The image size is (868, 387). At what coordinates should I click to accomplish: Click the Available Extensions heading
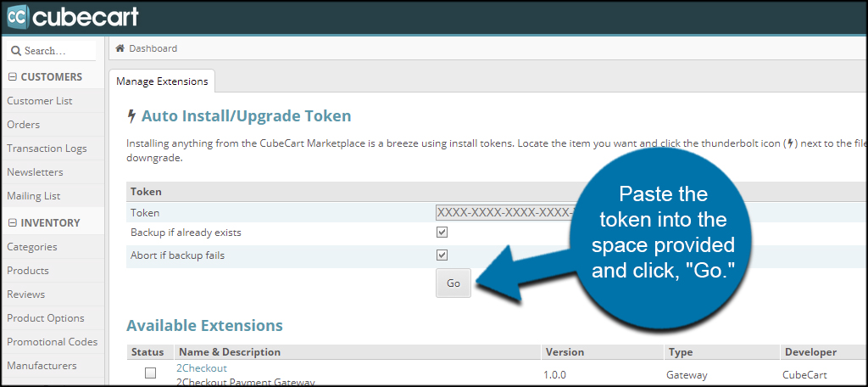pos(204,325)
